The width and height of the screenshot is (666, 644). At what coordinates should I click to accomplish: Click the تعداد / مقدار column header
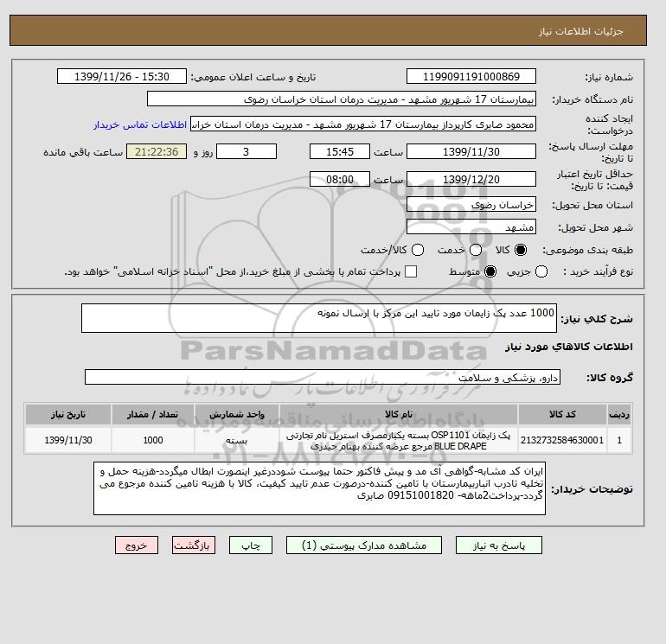153,414
